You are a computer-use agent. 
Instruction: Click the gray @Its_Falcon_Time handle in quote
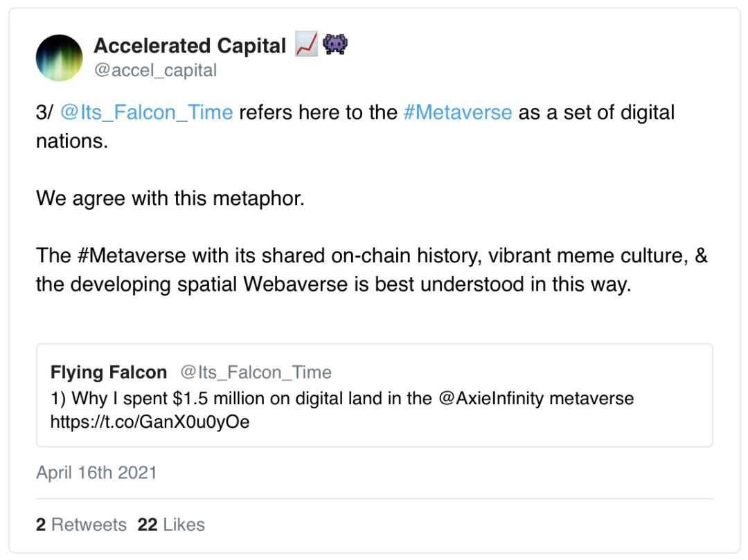[256, 372]
